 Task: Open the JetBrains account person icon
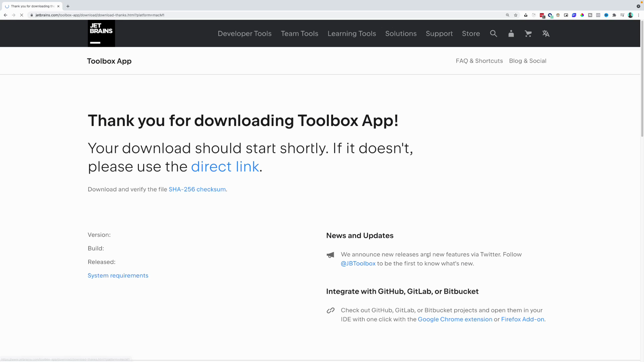click(x=511, y=34)
